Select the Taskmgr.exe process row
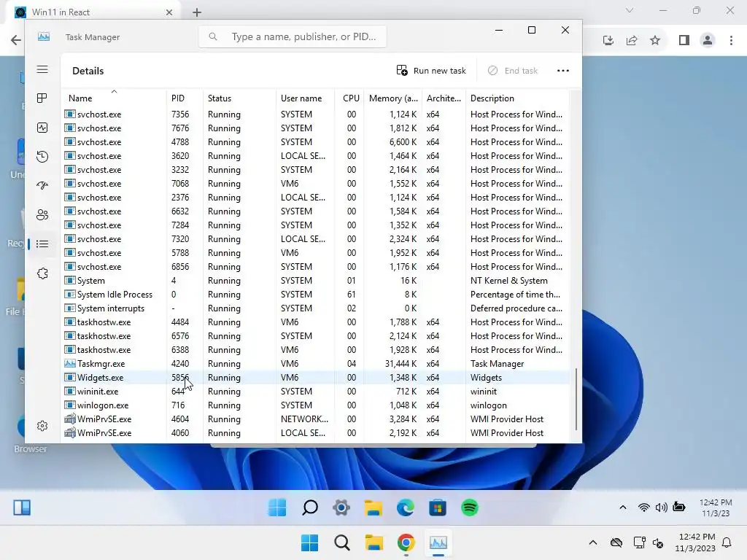 pyautogui.click(x=315, y=364)
